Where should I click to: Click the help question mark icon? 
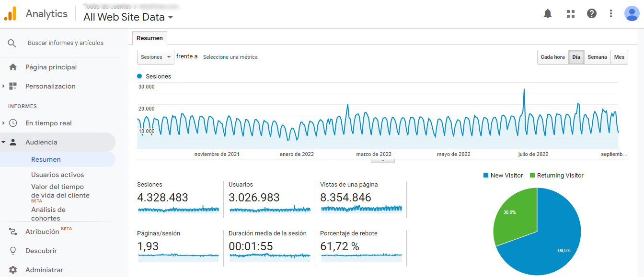pos(592,14)
